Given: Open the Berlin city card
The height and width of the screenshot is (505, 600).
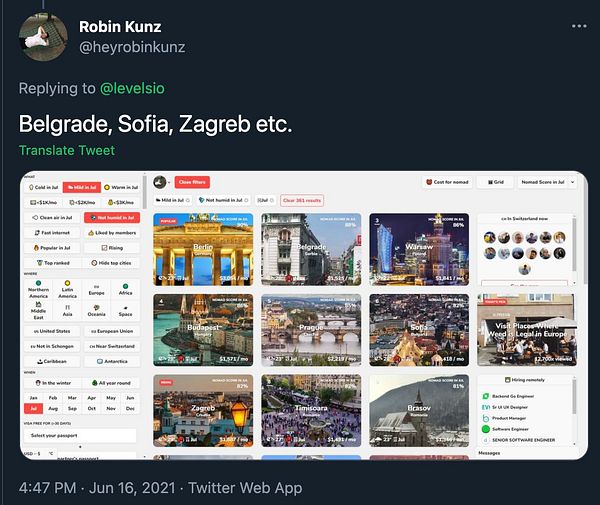Looking at the screenshot, I should tap(203, 249).
